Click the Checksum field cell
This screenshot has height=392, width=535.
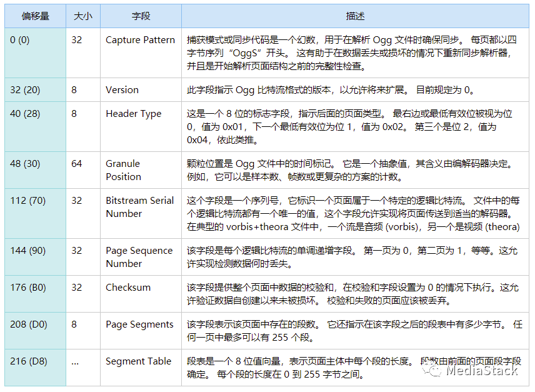[x=128, y=288]
